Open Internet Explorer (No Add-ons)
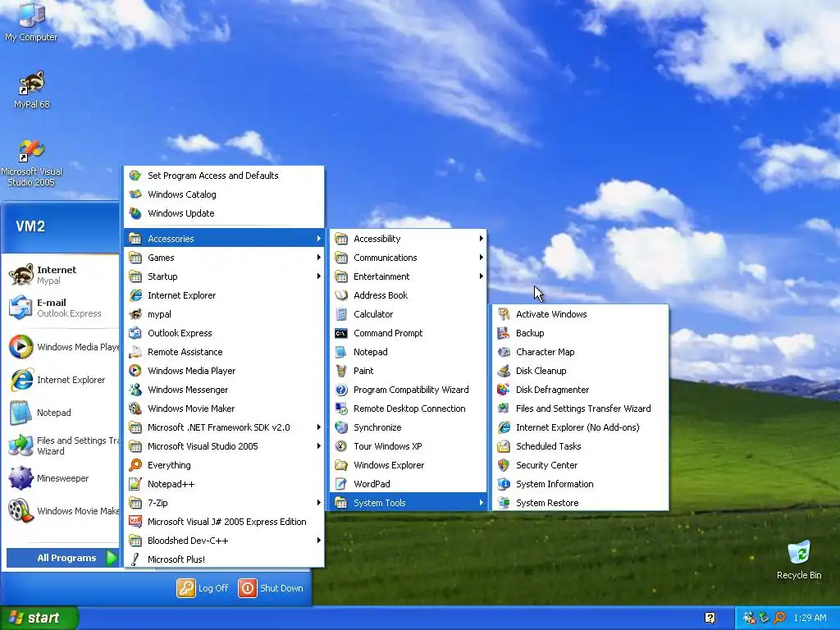Image resolution: width=840 pixels, height=630 pixels. click(581, 427)
